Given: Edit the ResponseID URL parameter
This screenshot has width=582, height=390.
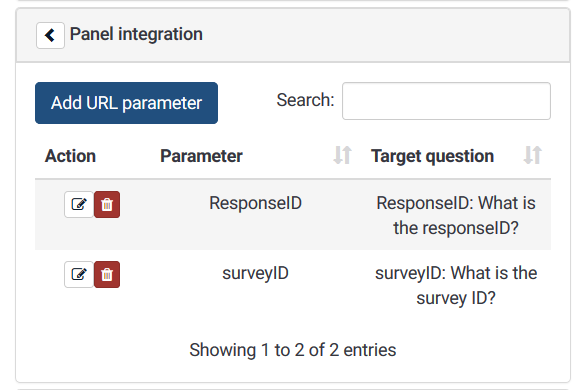Looking at the screenshot, I should (79, 204).
